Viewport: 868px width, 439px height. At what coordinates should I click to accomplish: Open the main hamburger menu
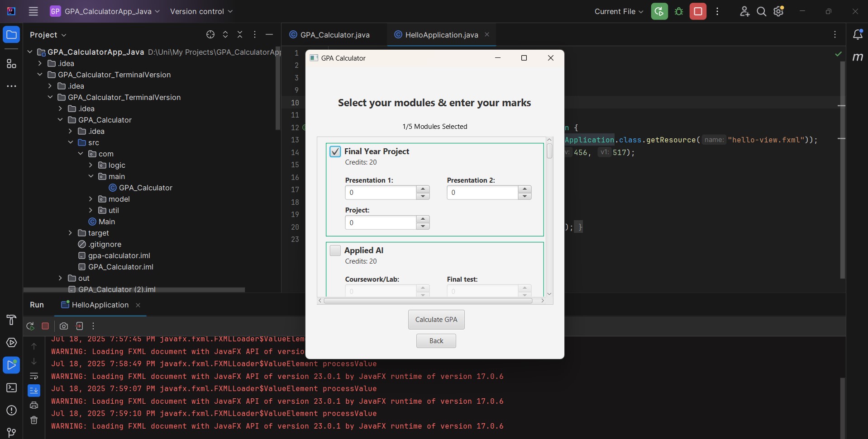click(33, 11)
